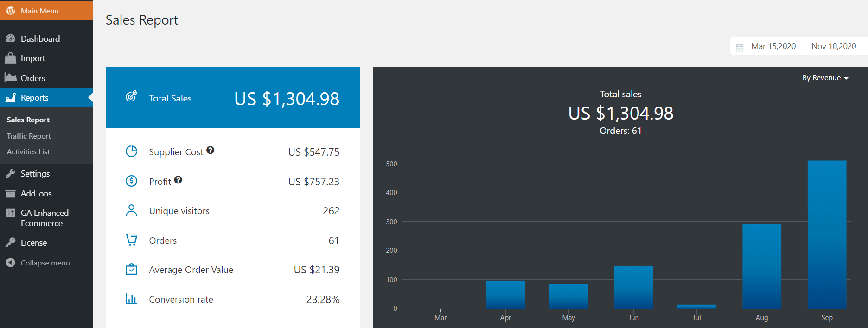
Task: Click the Unique visitors person icon
Action: (x=132, y=210)
